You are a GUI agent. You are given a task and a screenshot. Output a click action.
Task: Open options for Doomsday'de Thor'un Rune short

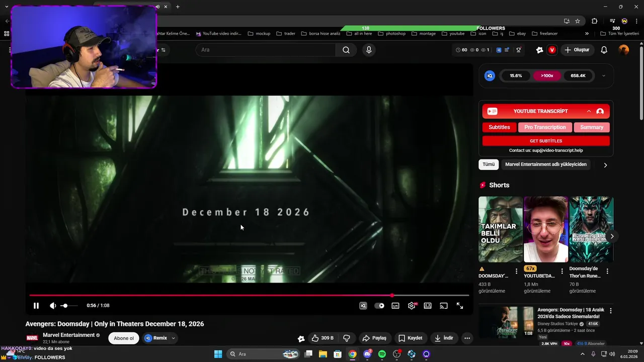click(x=607, y=271)
